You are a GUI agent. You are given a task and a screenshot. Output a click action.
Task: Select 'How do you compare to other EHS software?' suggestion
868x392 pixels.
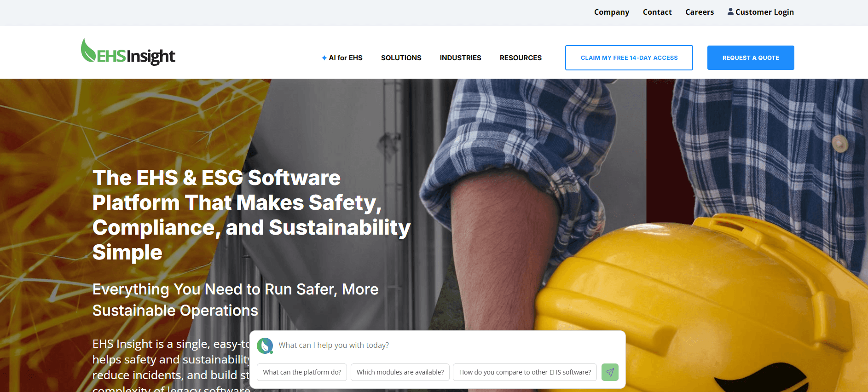[525, 372]
